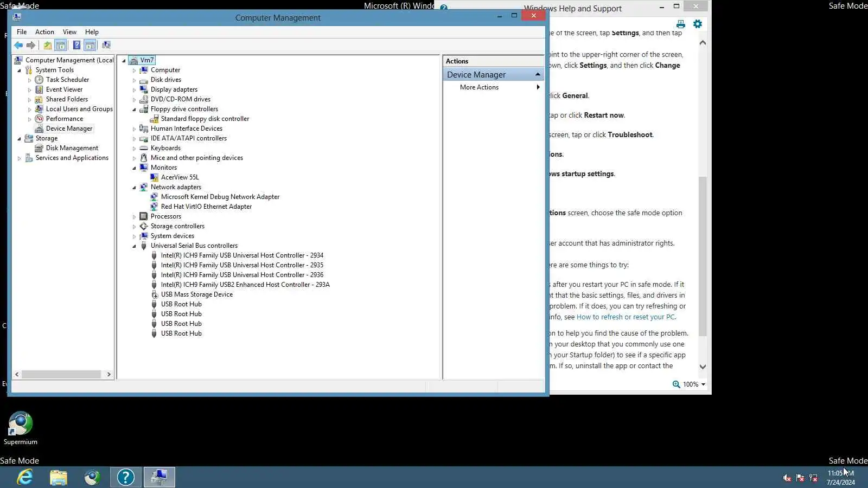This screenshot has width=868, height=488.
Task: Select Intel ICH9 USB2 Enhanced Host Controller 293A
Action: pyautogui.click(x=245, y=285)
